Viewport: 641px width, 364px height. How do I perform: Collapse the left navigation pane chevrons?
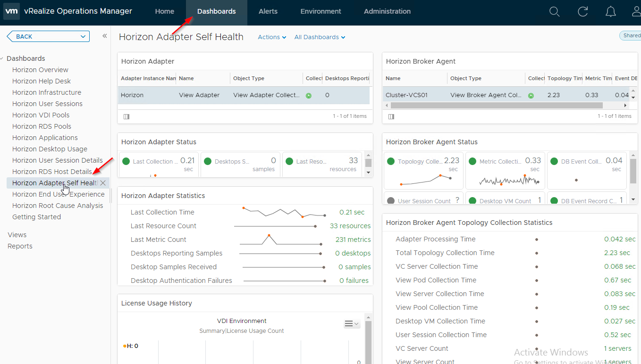(x=104, y=36)
